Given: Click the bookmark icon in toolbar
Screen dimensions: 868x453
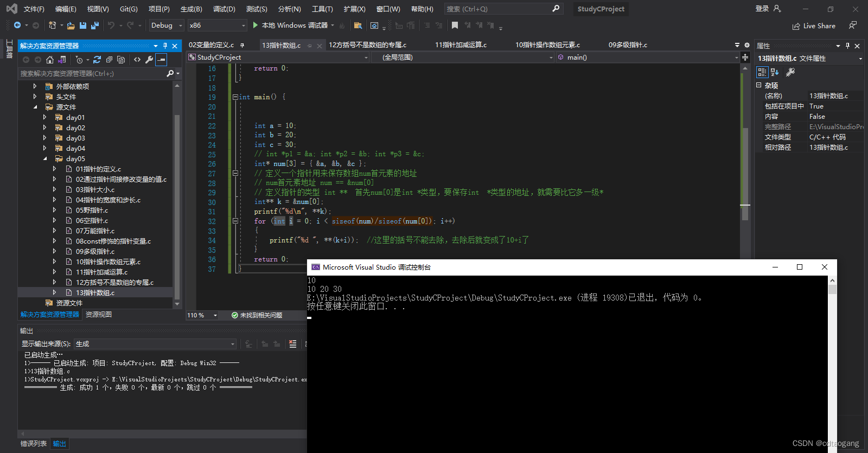Looking at the screenshot, I should 455,25.
